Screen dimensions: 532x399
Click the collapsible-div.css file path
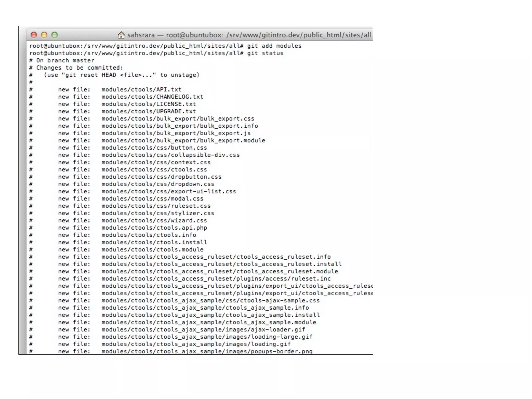170,155
